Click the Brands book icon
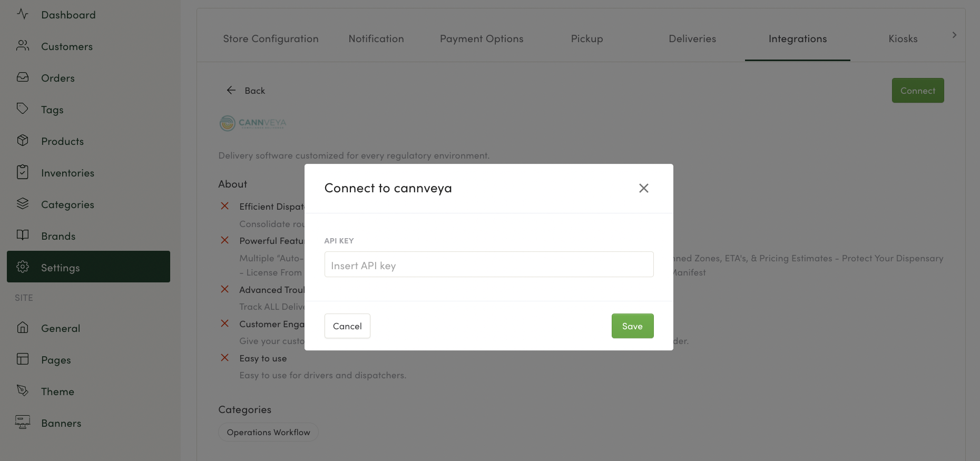The height and width of the screenshot is (461, 980). (x=22, y=236)
